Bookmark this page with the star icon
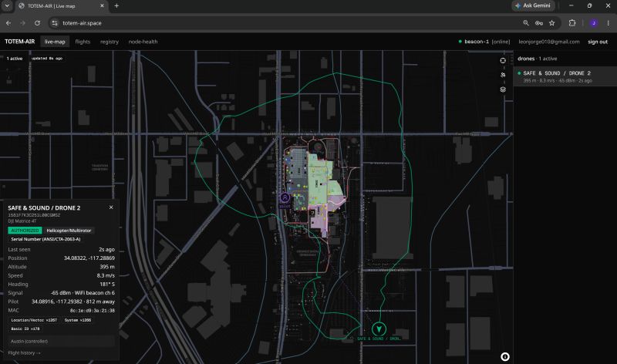This screenshot has height=364, width=617. [x=551, y=23]
